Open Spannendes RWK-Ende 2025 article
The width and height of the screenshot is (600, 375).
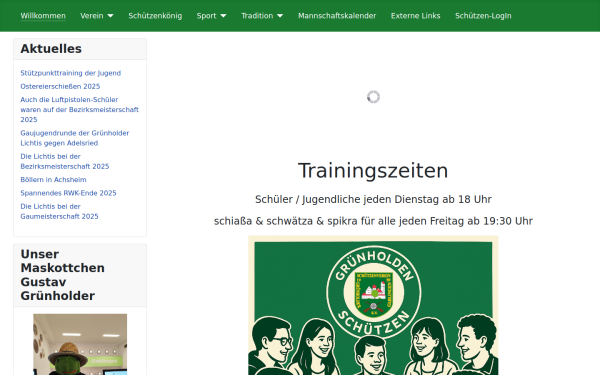[68, 193]
